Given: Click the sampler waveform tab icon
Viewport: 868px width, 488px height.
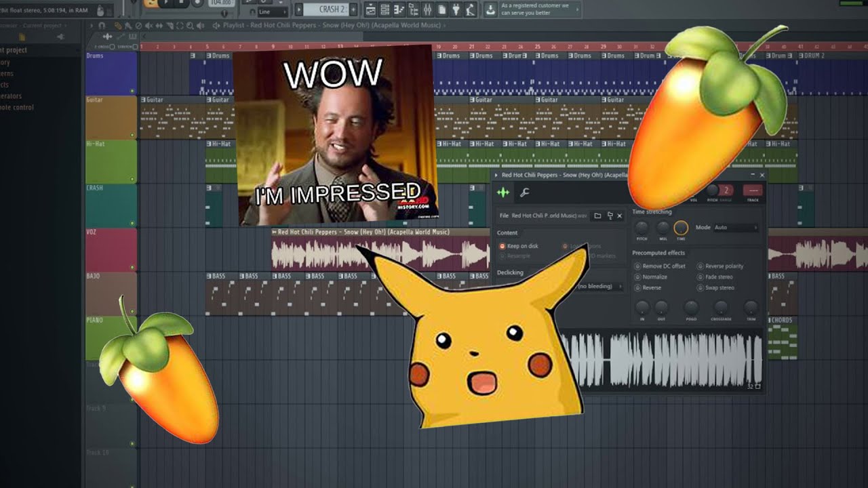Looking at the screenshot, I should pos(503,192).
